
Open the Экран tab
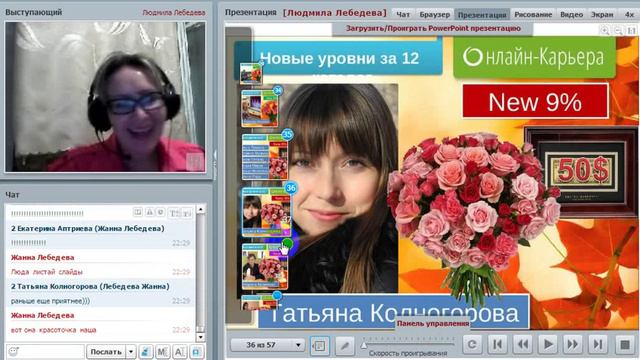(x=602, y=14)
